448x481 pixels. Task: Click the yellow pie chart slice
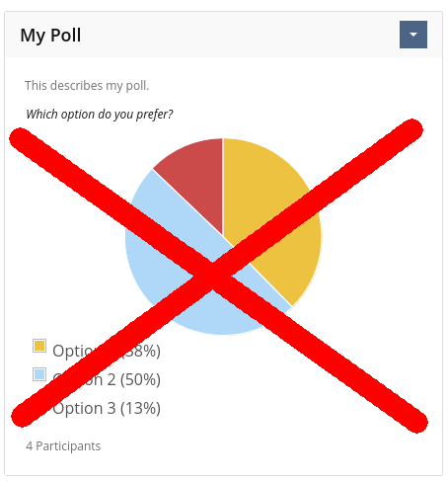pyautogui.click(x=279, y=198)
